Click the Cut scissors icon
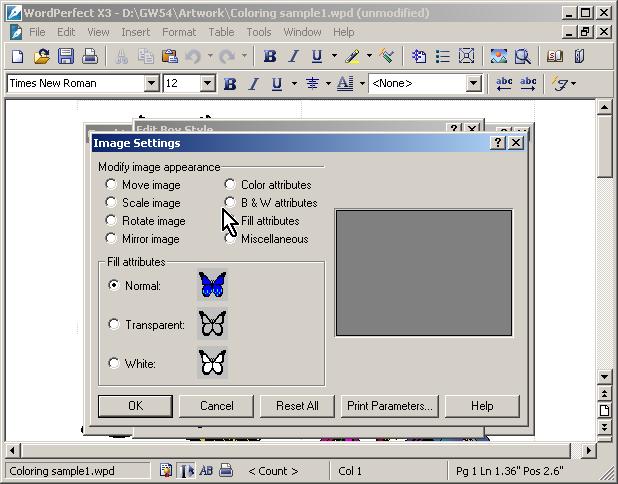The height and width of the screenshot is (484, 618). click(122, 56)
